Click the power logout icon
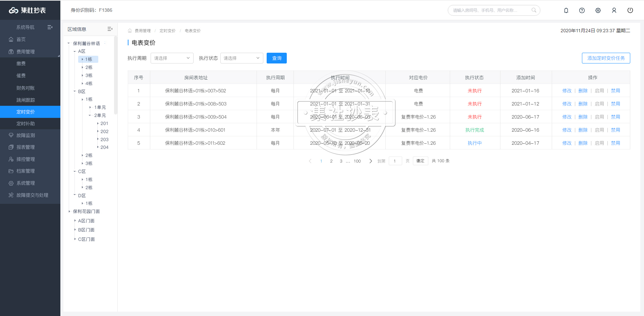 click(x=630, y=10)
